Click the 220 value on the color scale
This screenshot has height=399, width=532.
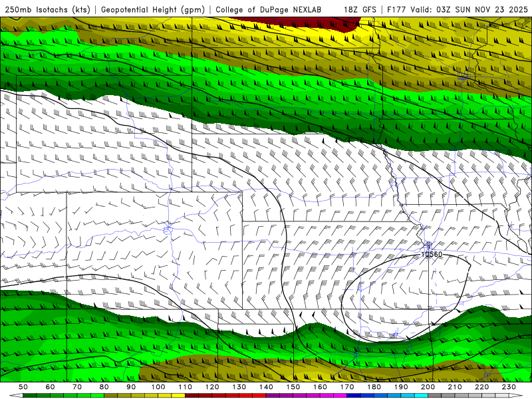point(482,387)
